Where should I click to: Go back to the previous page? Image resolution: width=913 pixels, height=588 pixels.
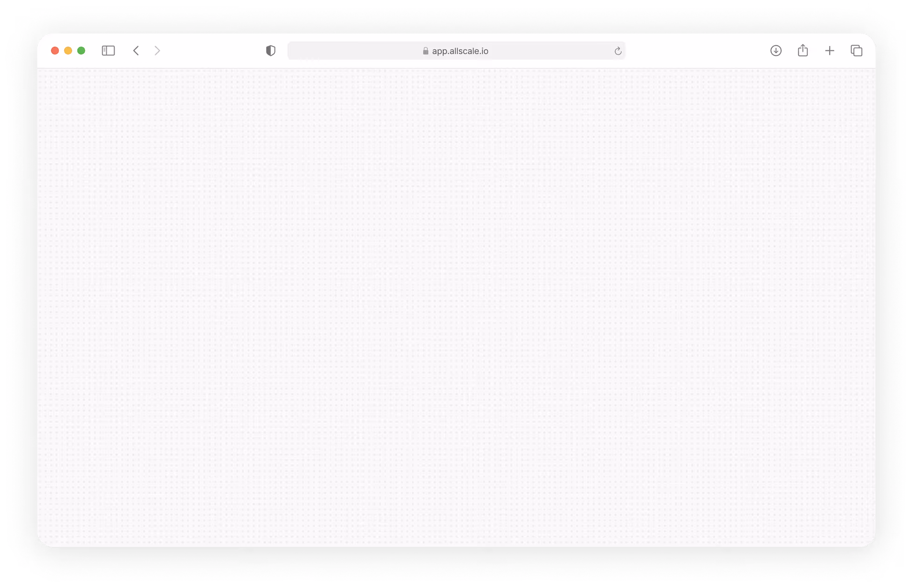point(136,50)
